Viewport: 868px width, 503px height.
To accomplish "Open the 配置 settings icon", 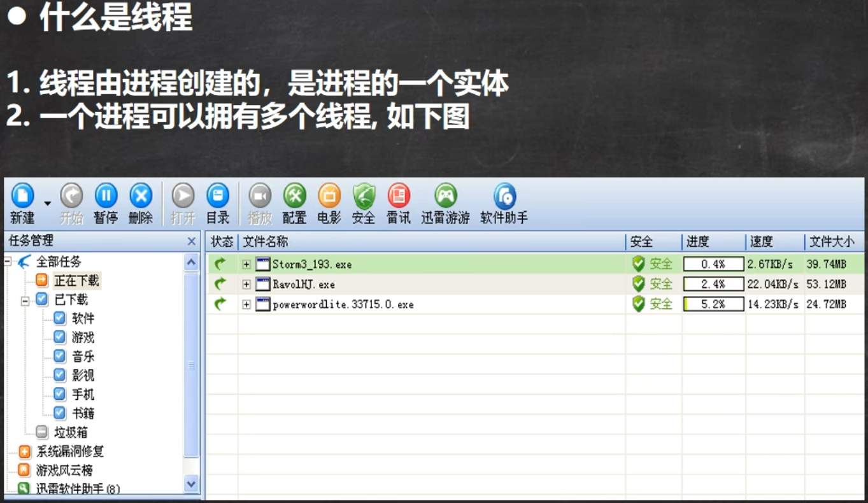I will tap(294, 196).
